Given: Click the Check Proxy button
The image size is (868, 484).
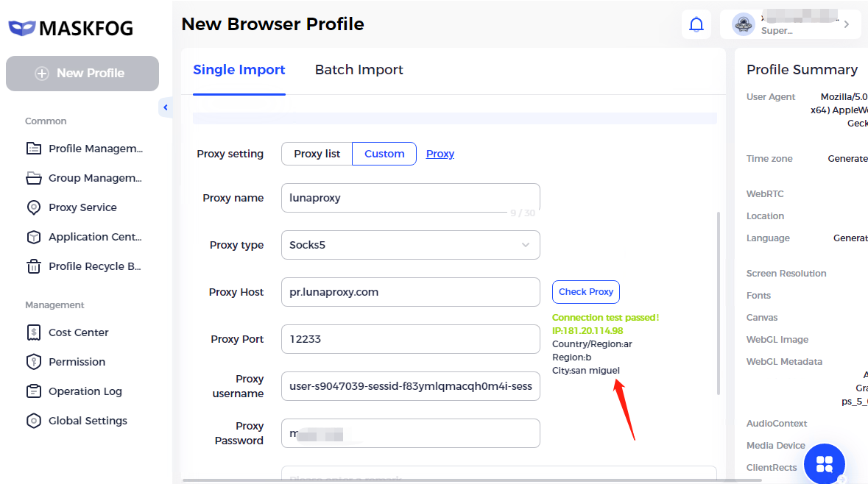Looking at the screenshot, I should point(586,291).
